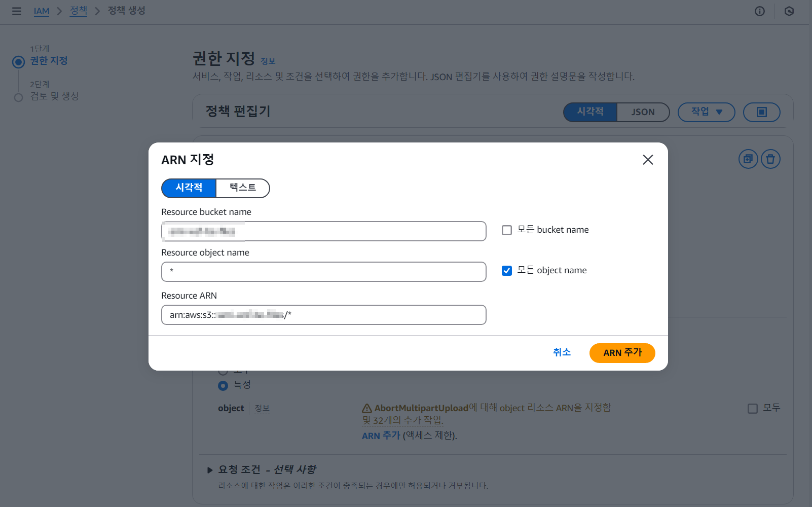Uncheck the 모든 object name checkbox
812x507 pixels.
click(x=507, y=271)
